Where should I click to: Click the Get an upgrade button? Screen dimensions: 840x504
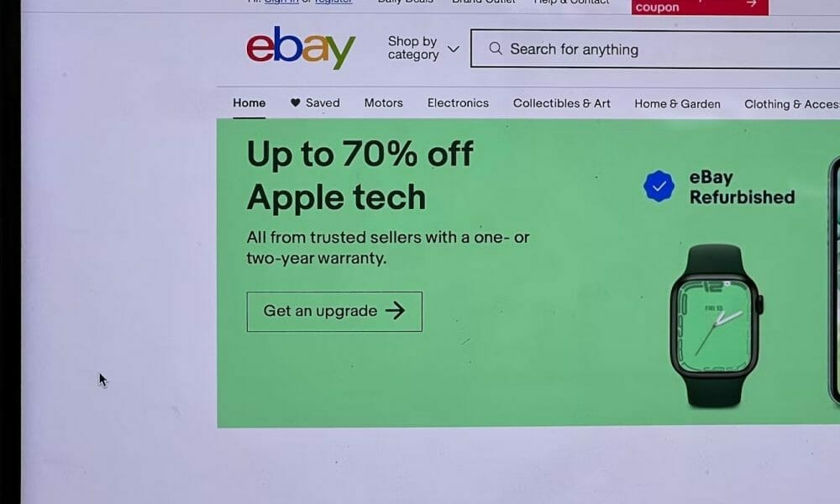(x=334, y=312)
